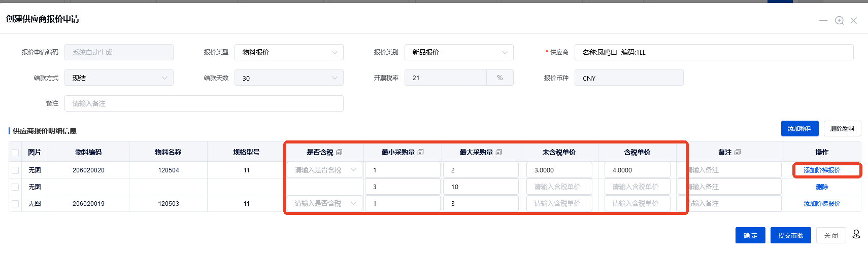Check the tier row with quantity 3 to 10
This screenshot has width=868, height=253.
pyautogui.click(x=15, y=187)
